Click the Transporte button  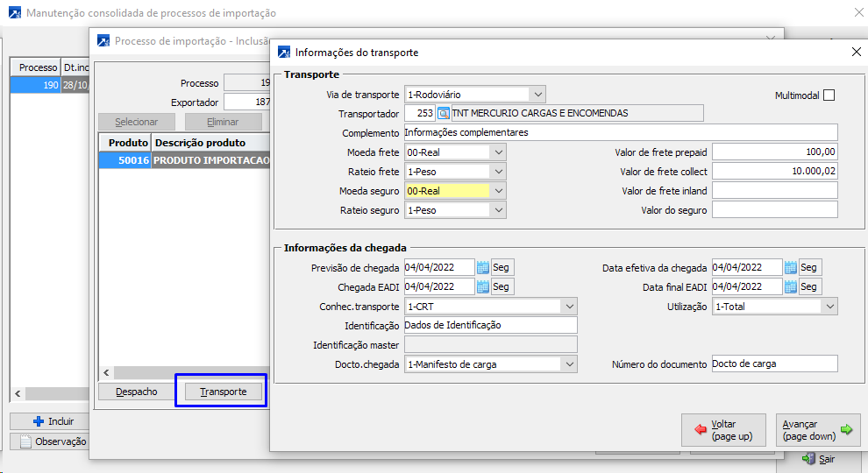[223, 392]
